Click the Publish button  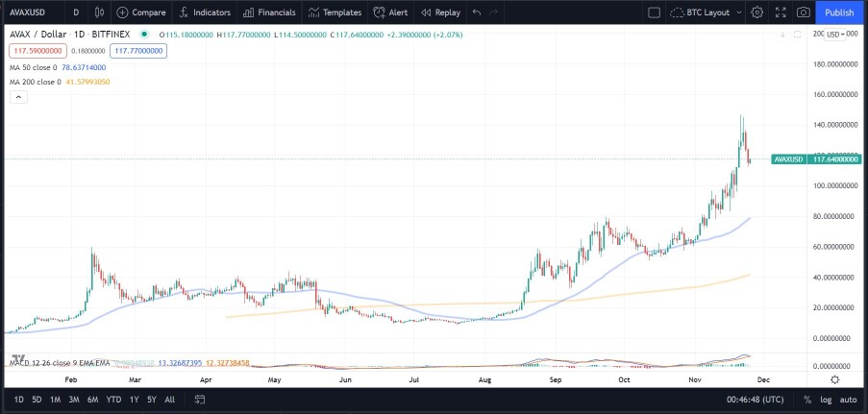[838, 12]
